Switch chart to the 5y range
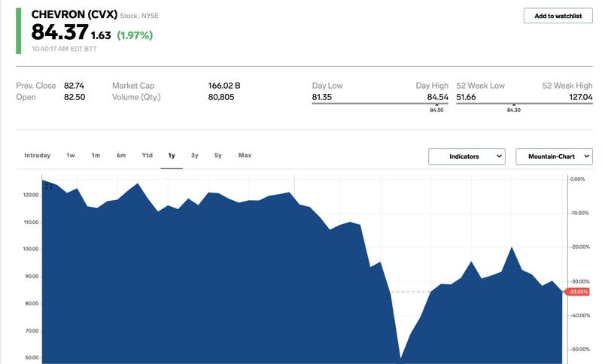Screen dimensions: 602x364 point(218,156)
